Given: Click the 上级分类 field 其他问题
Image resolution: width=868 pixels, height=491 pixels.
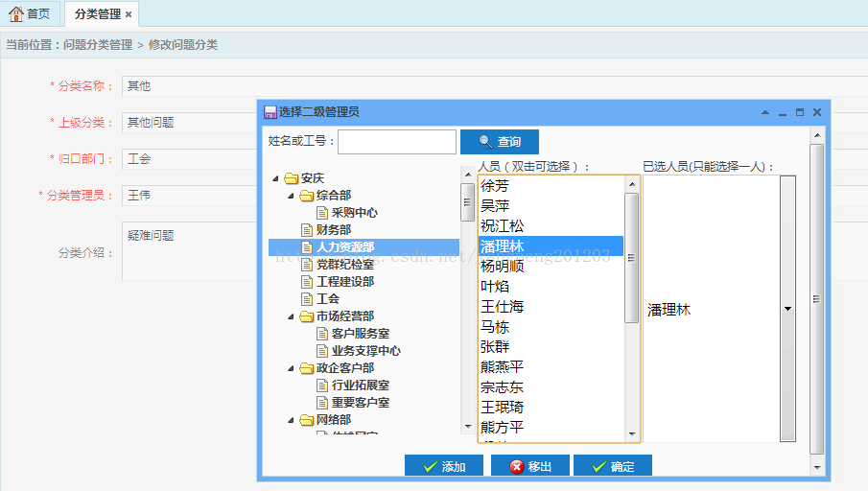Looking at the screenshot, I should click(189, 123).
